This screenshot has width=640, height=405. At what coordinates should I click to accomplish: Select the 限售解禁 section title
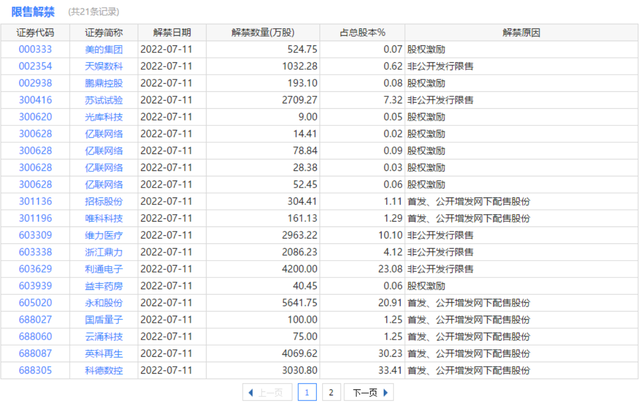(33, 12)
